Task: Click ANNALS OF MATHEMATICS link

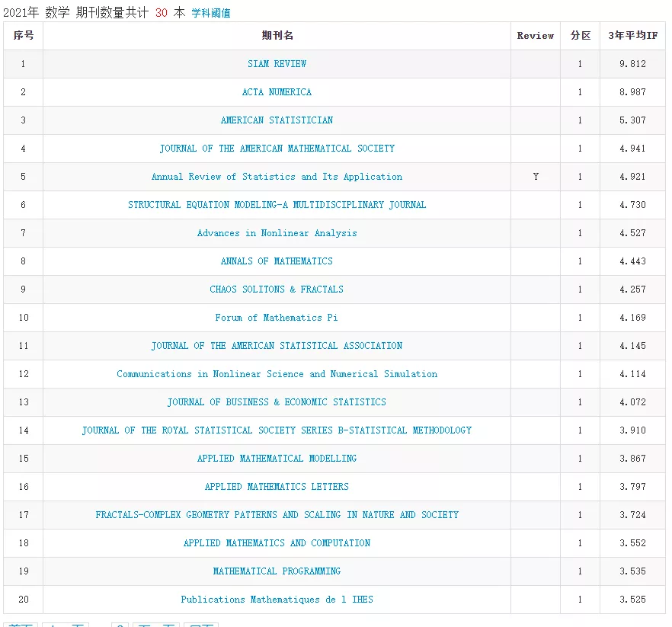Action: [x=277, y=261]
